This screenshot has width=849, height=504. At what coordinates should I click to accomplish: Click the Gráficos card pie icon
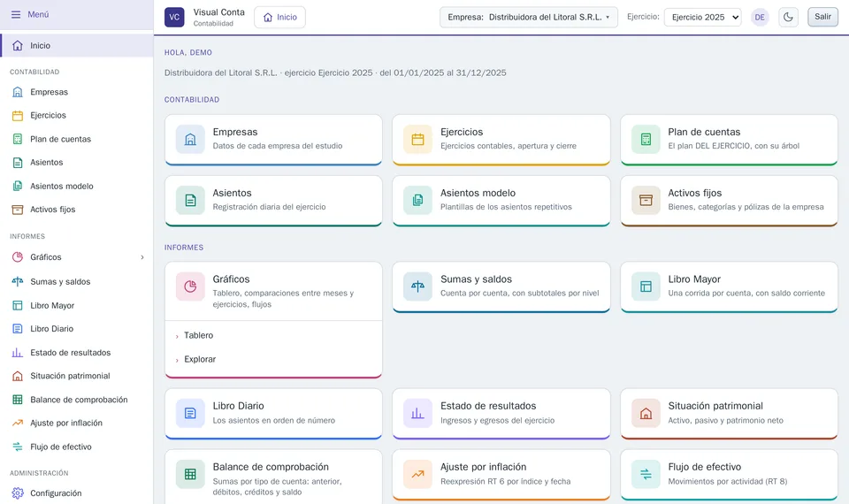(x=190, y=286)
